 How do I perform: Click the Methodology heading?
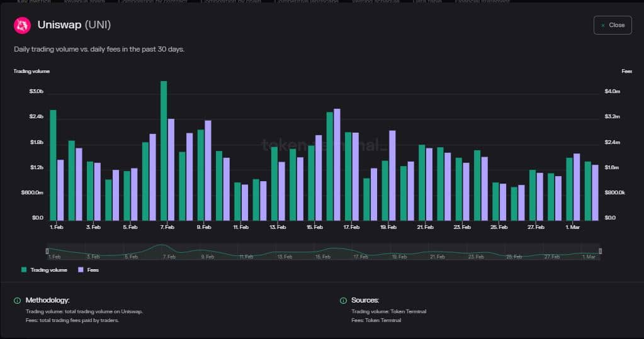[48, 301]
